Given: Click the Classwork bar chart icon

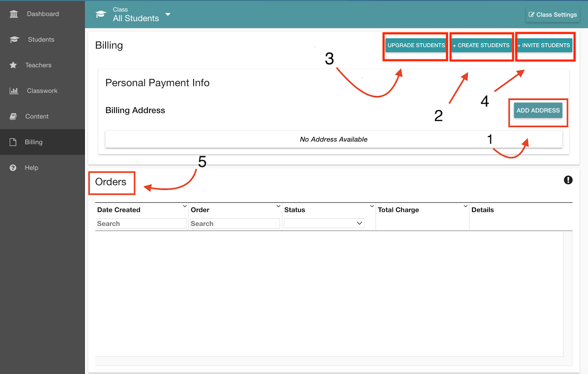Looking at the screenshot, I should pyautogui.click(x=14, y=91).
